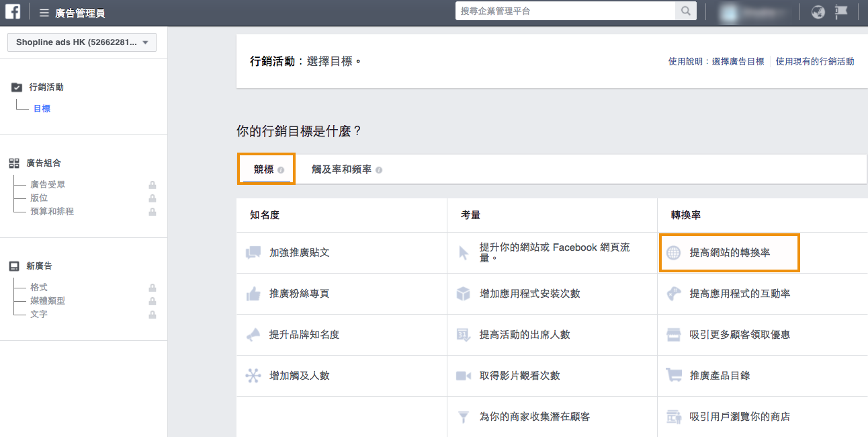The height and width of the screenshot is (437, 868).
Task: Click the 新廣告 panel icon
Action: [14, 266]
